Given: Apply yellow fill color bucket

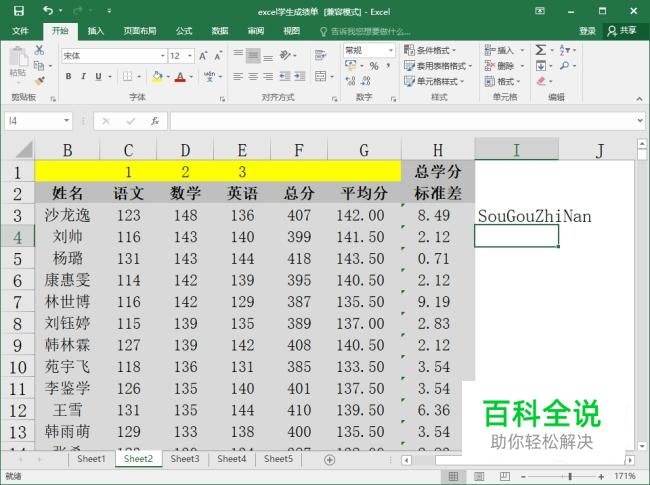Looking at the screenshot, I should pos(157,76).
